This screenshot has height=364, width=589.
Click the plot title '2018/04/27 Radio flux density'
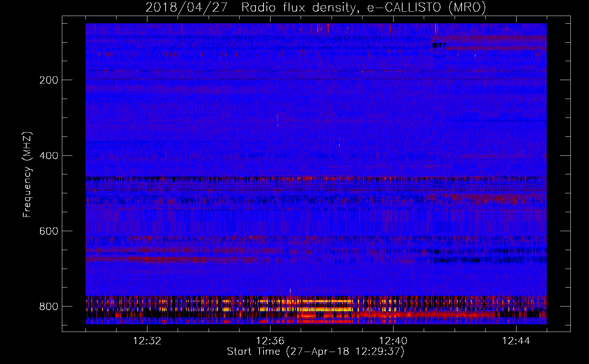[x=316, y=7]
